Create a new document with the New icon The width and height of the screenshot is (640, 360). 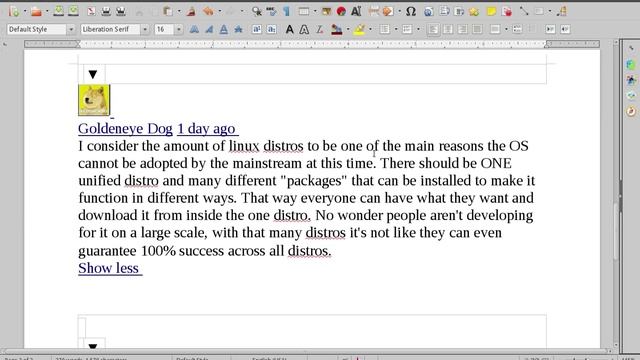pyautogui.click(x=13, y=11)
